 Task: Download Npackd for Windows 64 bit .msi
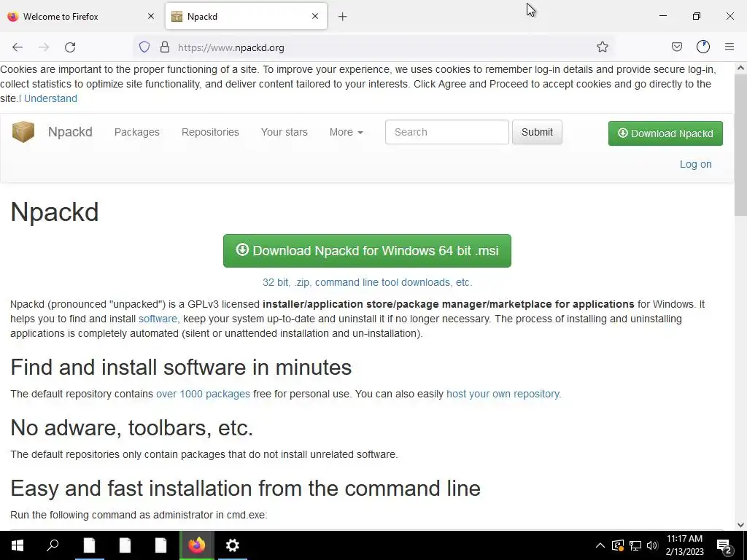tap(367, 251)
